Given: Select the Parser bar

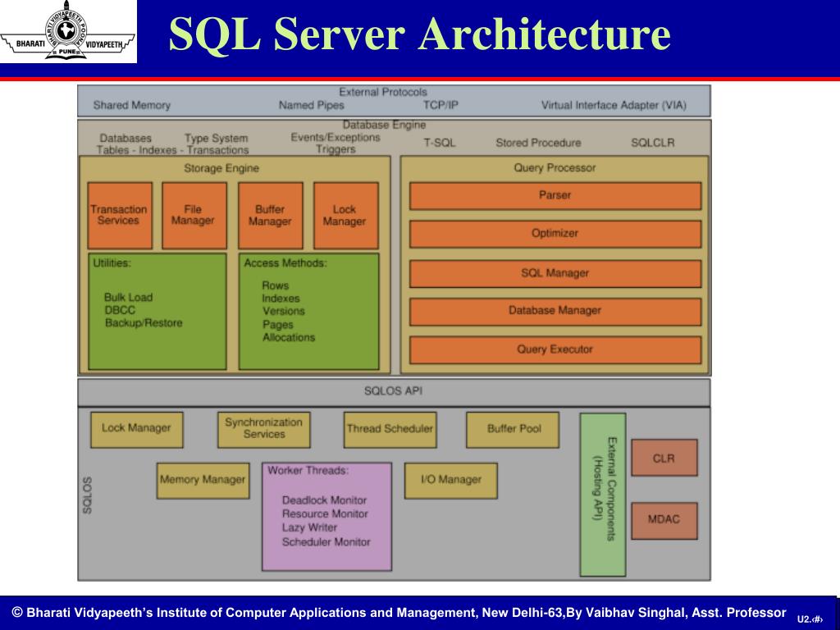Looking at the screenshot, I should (555, 196).
